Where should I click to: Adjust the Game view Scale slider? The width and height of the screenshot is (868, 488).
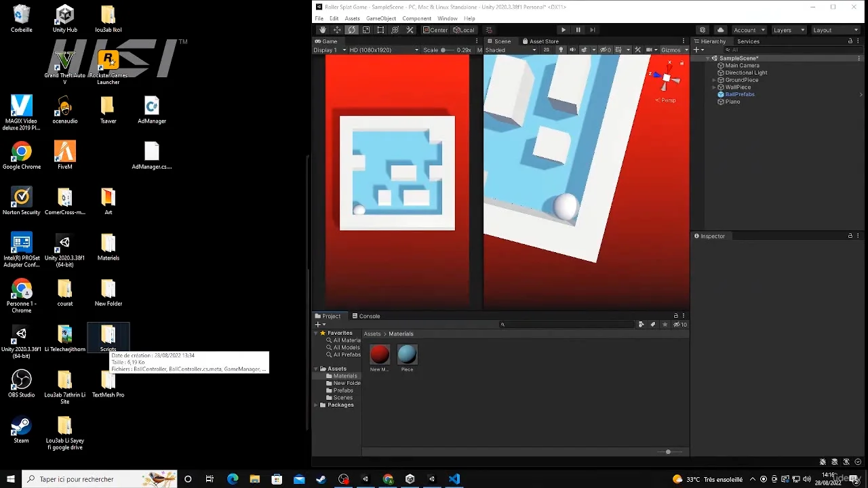coord(448,49)
